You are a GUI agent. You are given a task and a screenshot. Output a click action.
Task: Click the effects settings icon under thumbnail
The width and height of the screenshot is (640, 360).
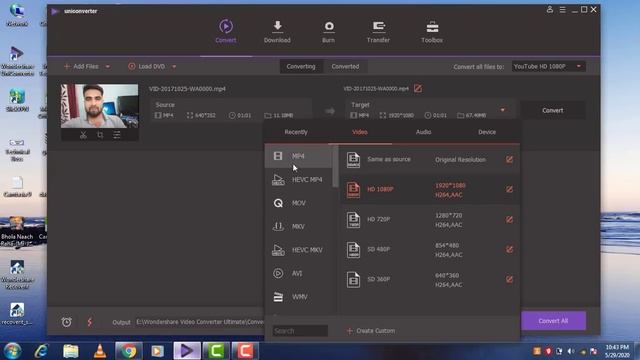click(117, 135)
